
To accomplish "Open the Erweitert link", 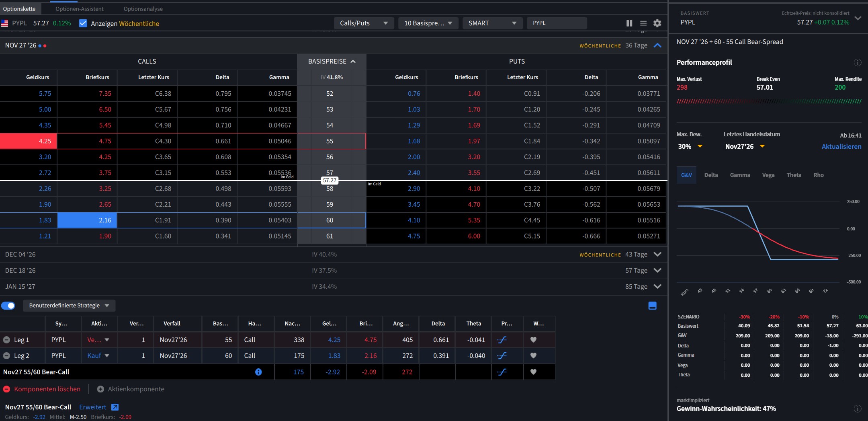I will [x=93, y=407].
